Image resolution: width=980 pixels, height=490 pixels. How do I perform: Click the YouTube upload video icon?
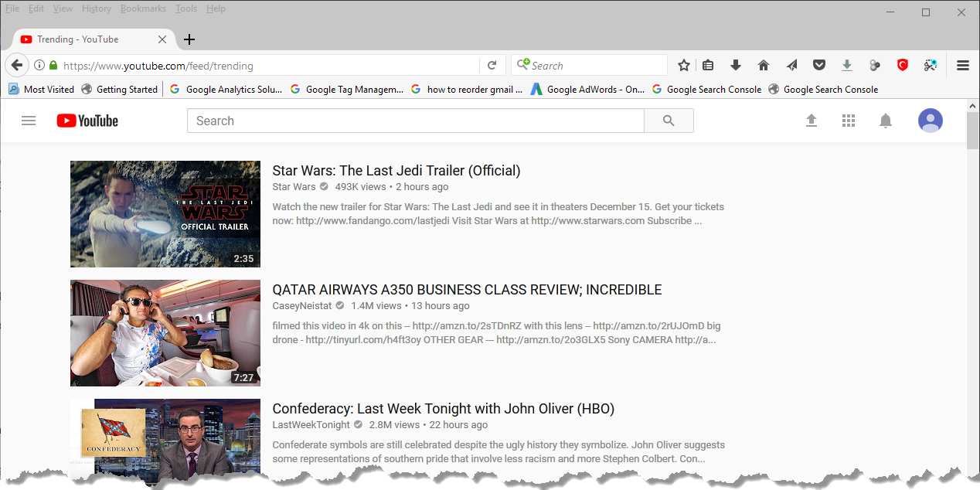tap(812, 121)
